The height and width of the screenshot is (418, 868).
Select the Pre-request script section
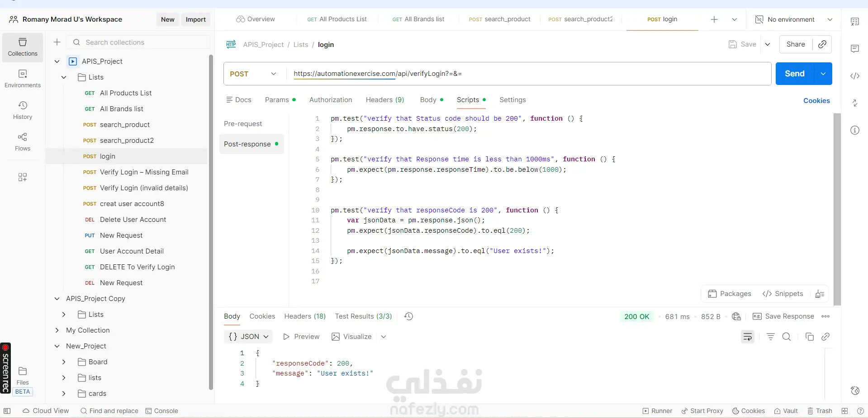pyautogui.click(x=243, y=124)
